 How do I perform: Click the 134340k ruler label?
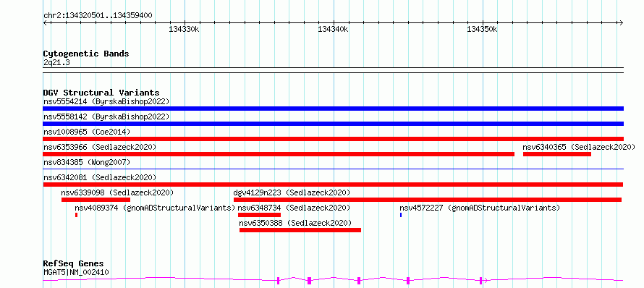click(x=333, y=29)
